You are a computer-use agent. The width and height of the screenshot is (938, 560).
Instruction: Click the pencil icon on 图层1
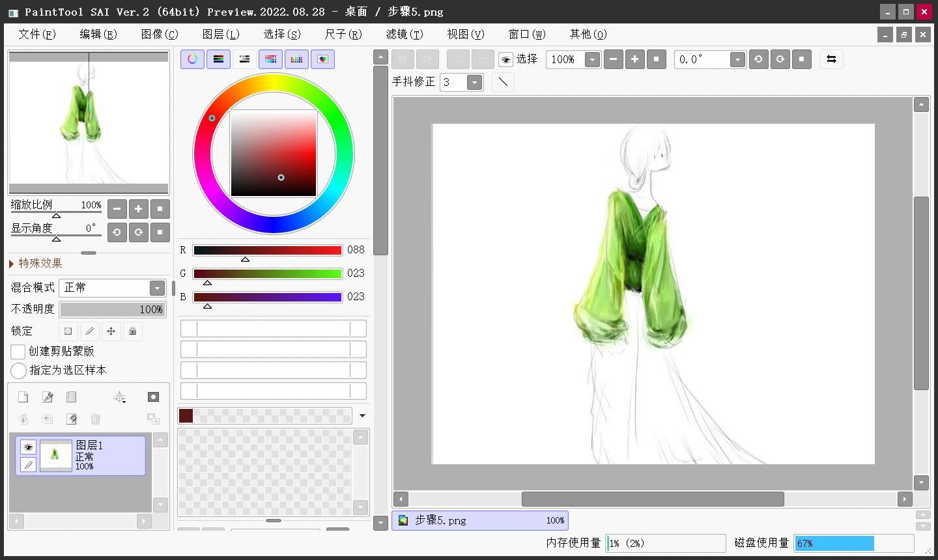28,464
